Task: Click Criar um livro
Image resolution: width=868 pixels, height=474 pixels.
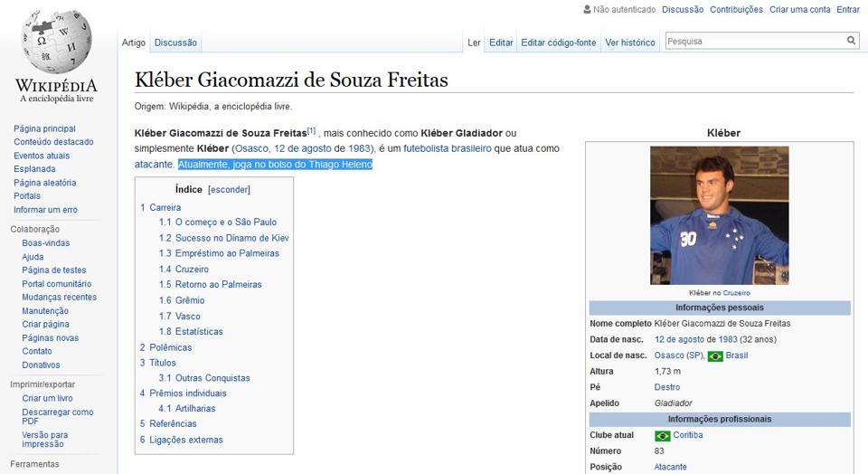Action: coord(47,399)
